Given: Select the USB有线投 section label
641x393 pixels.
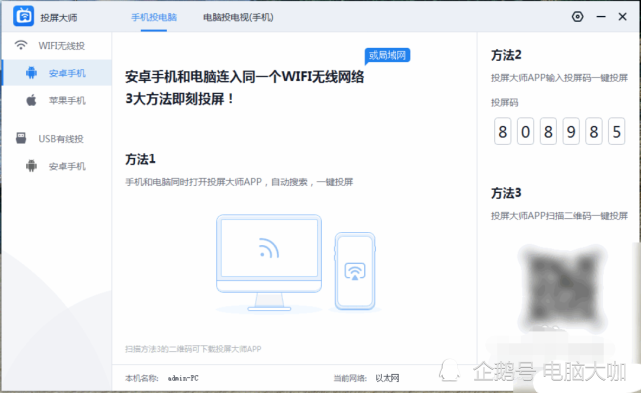Looking at the screenshot, I should [x=61, y=139].
